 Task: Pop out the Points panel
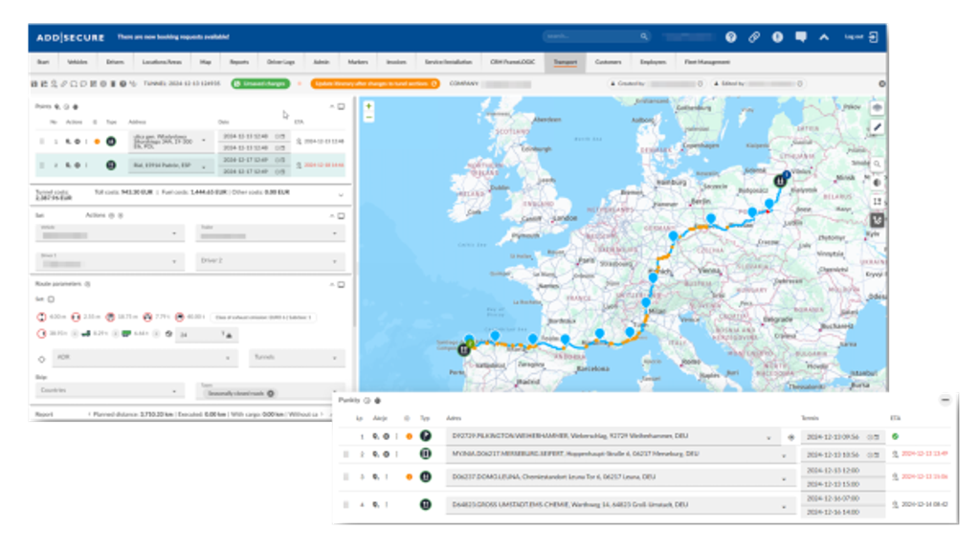pyautogui.click(x=342, y=107)
